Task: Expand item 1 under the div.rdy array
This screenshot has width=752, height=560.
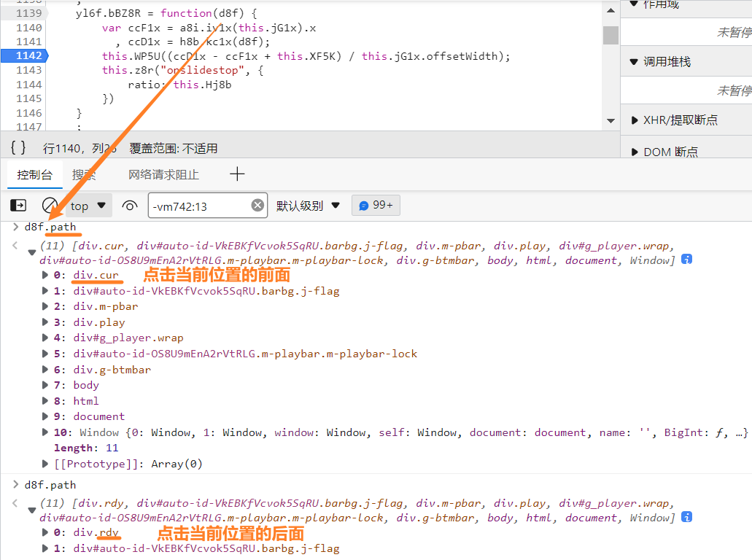Action: [x=44, y=548]
